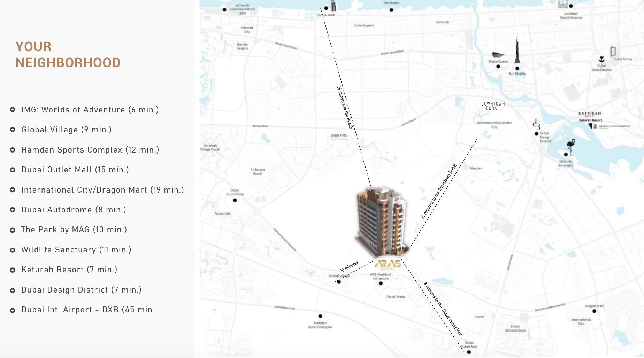Select "Dubai Outlet Mall (15 min.)" list entry
The height and width of the screenshot is (358, 644).
point(75,170)
